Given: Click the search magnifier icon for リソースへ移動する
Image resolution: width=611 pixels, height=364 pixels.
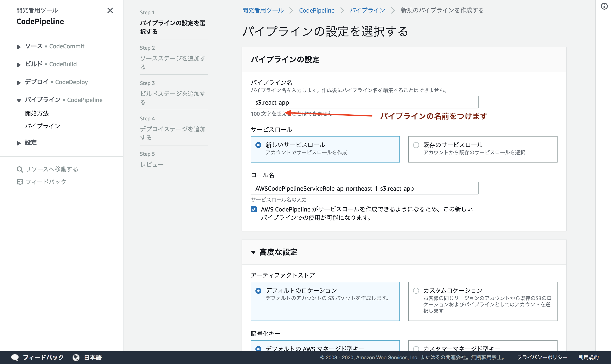Looking at the screenshot, I should point(20,169).
